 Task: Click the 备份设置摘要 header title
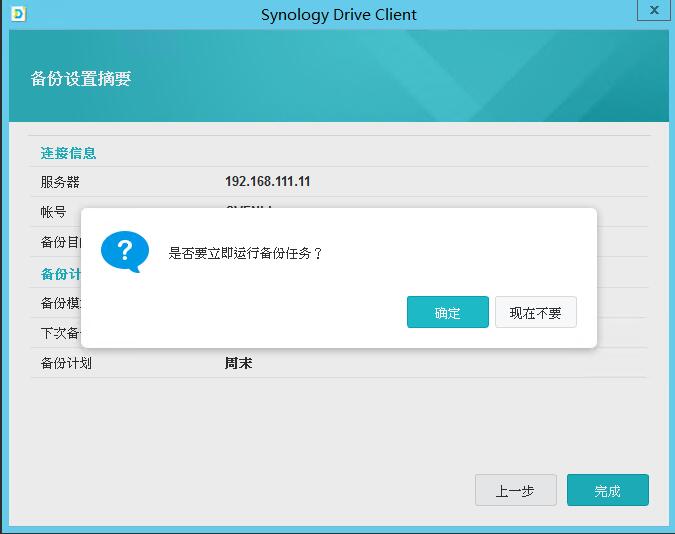(x=81, y=79)
